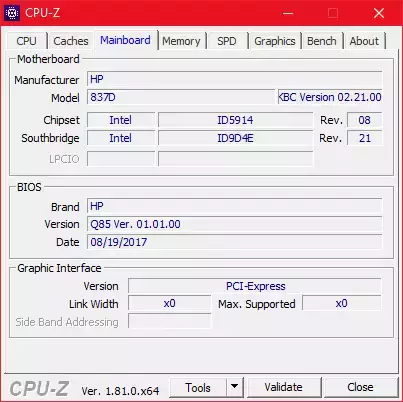Screen dimensions: 403x402
Task: Click the BIOS Version field
Action: click(x=235, y=224)
